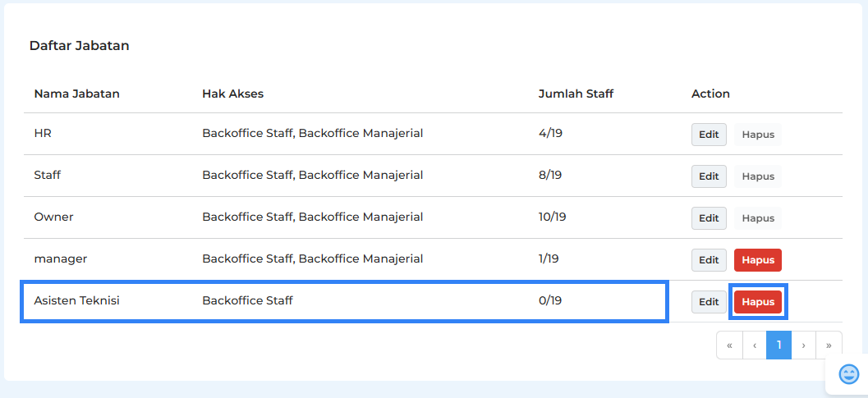Edit the Owner position
868x398 pixels.
click(x=709, y=218)
